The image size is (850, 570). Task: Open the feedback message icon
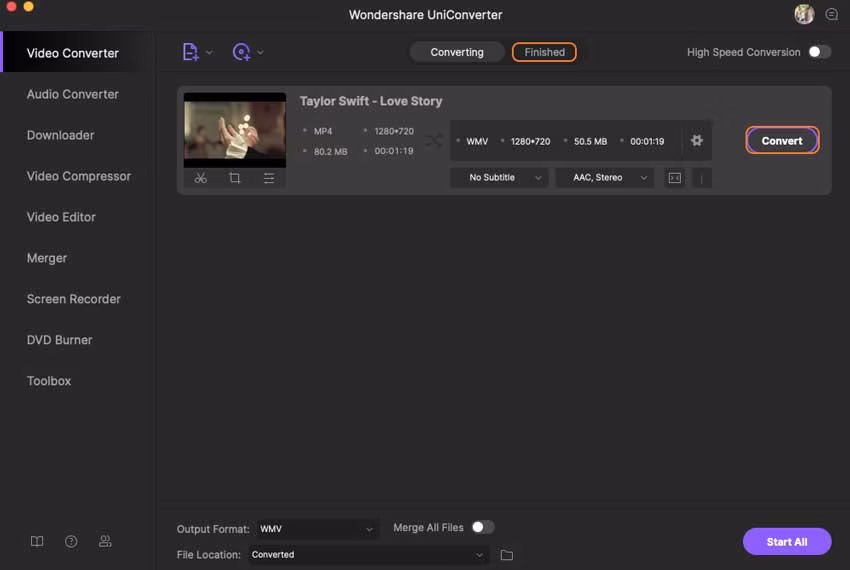click(832, 14)
